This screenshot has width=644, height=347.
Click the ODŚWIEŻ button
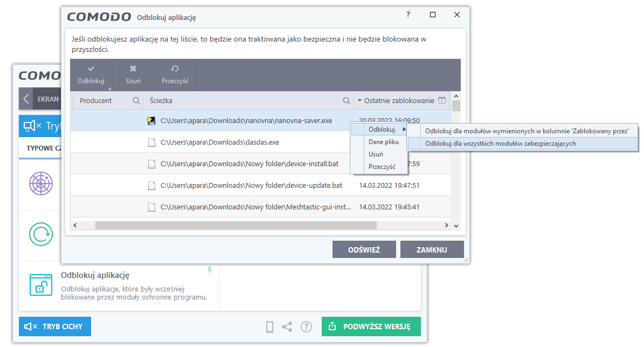tap(364, 249)
